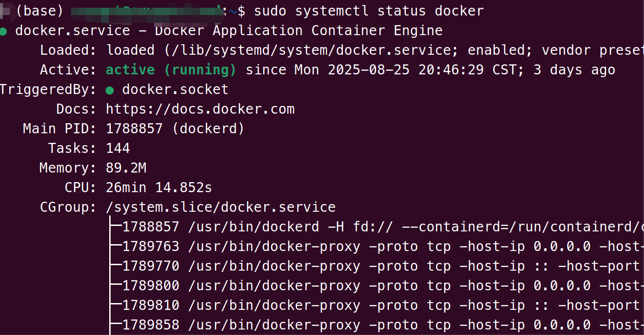This screenshot has height=335, width=644.
Task: Click the green status dot beside docker.service
Action: click(x=4, y=31)
